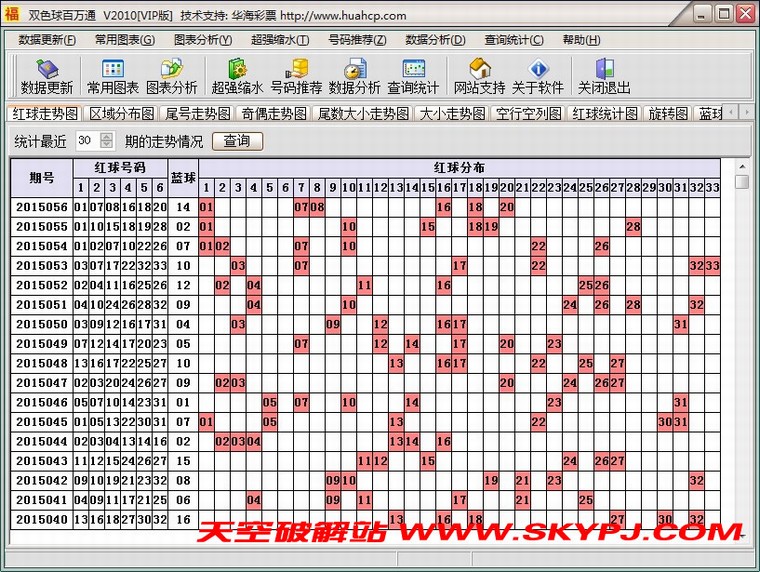Click the 号码推荐 toolbar icon
The width and height of the screenshot is (760, 572).
point(297,69)
